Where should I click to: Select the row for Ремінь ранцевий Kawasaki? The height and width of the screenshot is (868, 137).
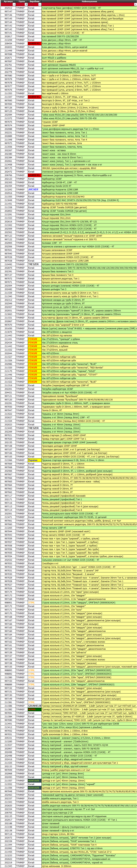[69, 496]
